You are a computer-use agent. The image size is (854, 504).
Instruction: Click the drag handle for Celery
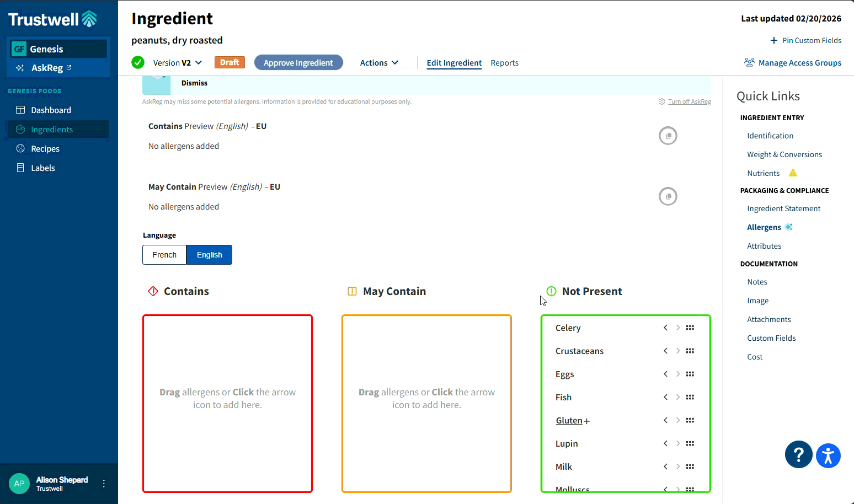[690, 328]
